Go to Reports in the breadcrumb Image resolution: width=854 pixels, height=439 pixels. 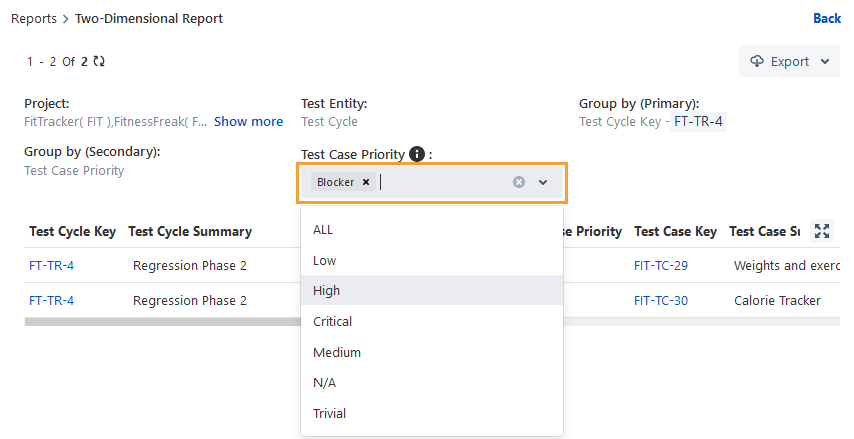pyautogui.click(x=33, y=18)
